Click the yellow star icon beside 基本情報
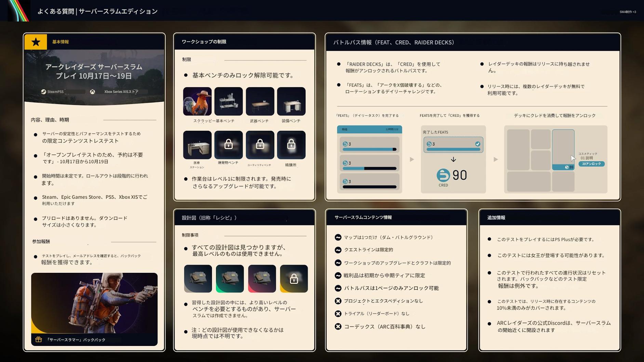Image resolution: width=644 pixels, height=362 pixels. tap(36, 42)
